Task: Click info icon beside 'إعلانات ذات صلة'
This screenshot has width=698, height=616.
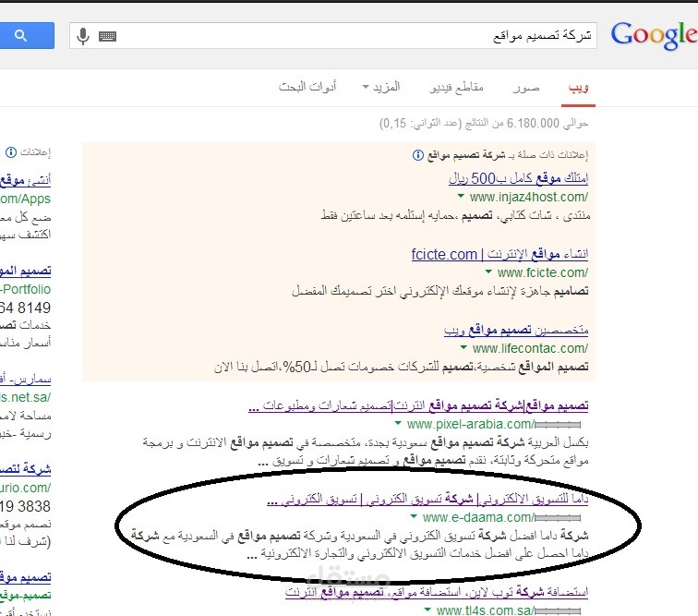Action: (417, 155)
